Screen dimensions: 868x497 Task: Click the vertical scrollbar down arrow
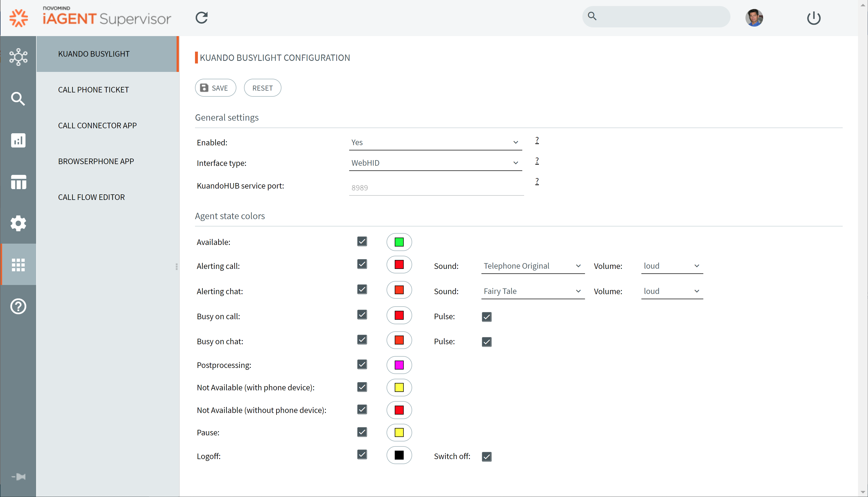click(863, 492)
